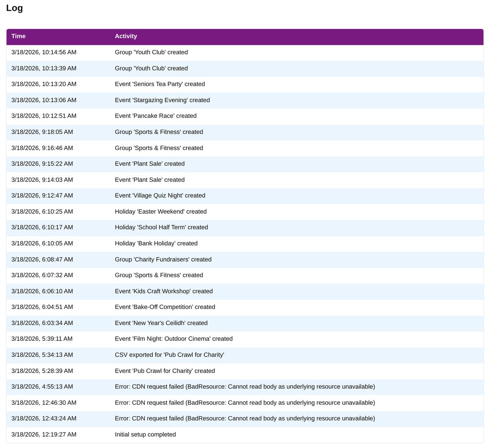
Task: Select the 'Seniors Tea Party' created entry
Action: [160, 84]
